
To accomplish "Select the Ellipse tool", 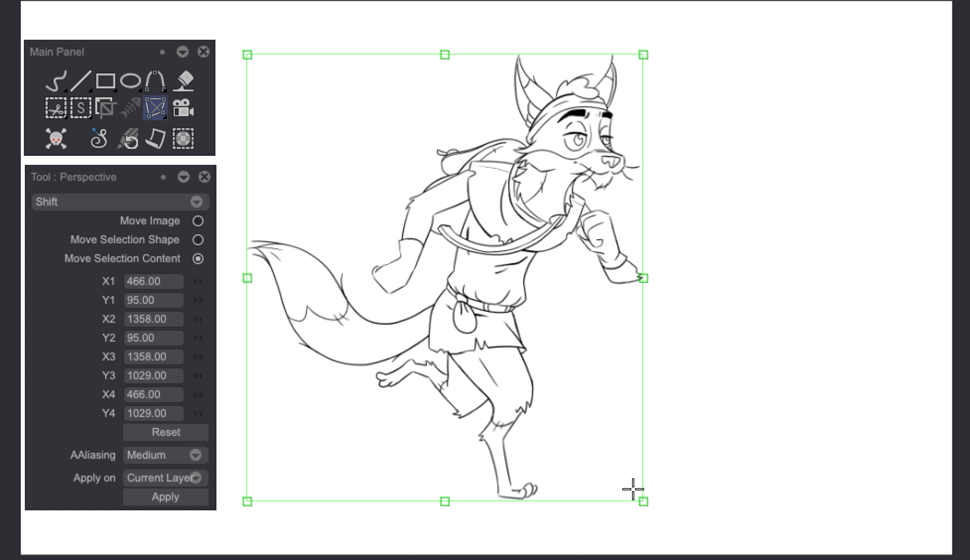I will click(x=131, y=79).
